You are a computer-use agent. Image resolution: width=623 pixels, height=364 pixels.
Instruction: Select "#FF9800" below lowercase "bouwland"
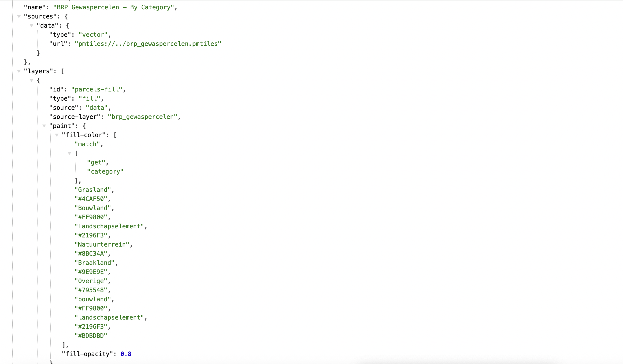(x=91, y=309)
